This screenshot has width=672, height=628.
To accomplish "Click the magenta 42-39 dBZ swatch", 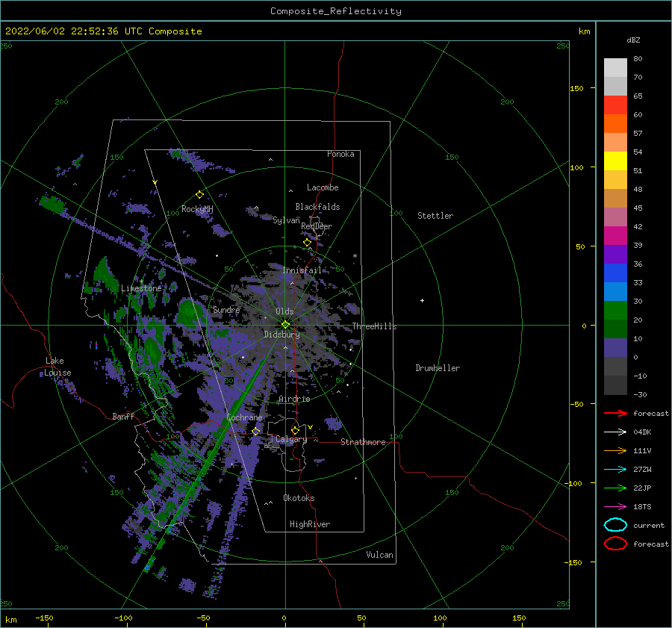I will pos(615,236).
